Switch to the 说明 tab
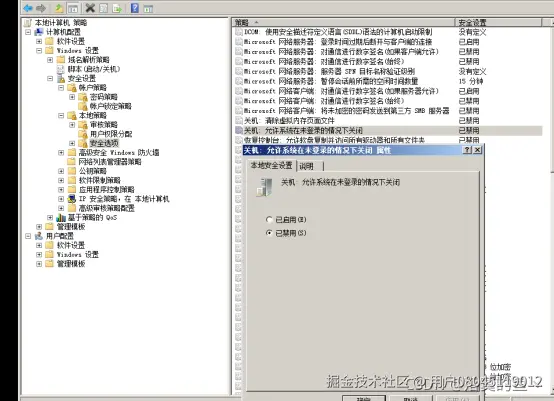The width and height of the screenshot is (554, 401). point(309,166)
